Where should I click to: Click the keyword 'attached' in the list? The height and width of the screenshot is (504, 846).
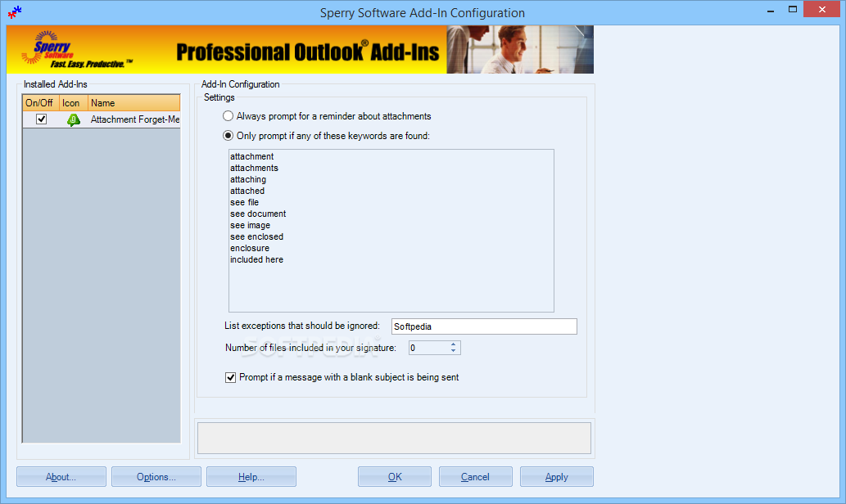click(x=247, y=191)
